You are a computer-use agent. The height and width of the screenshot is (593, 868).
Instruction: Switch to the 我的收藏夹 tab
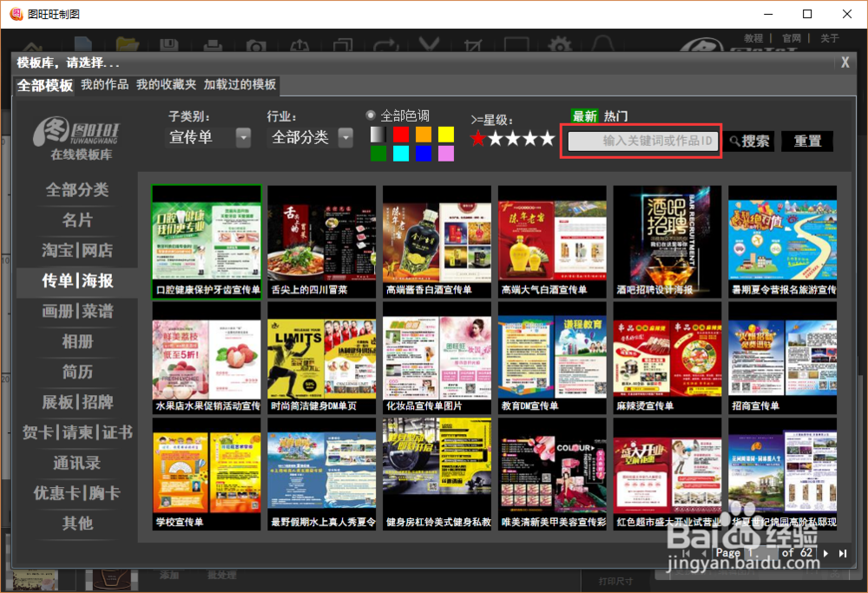point(166,84)
